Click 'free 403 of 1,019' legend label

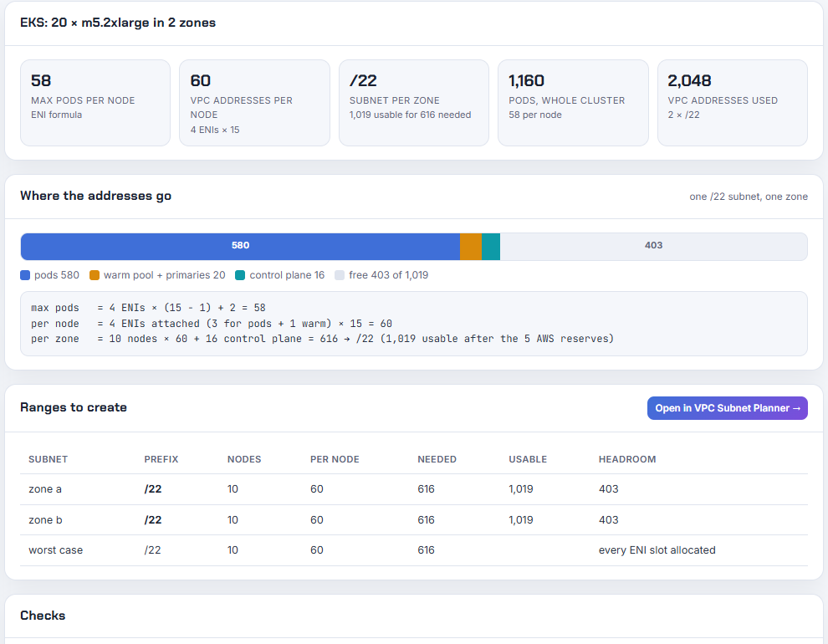(388, 275)
